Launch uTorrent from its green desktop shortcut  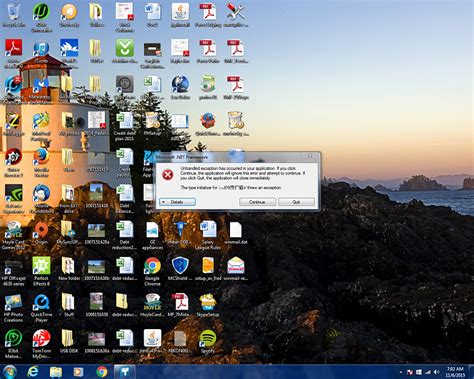41,17
